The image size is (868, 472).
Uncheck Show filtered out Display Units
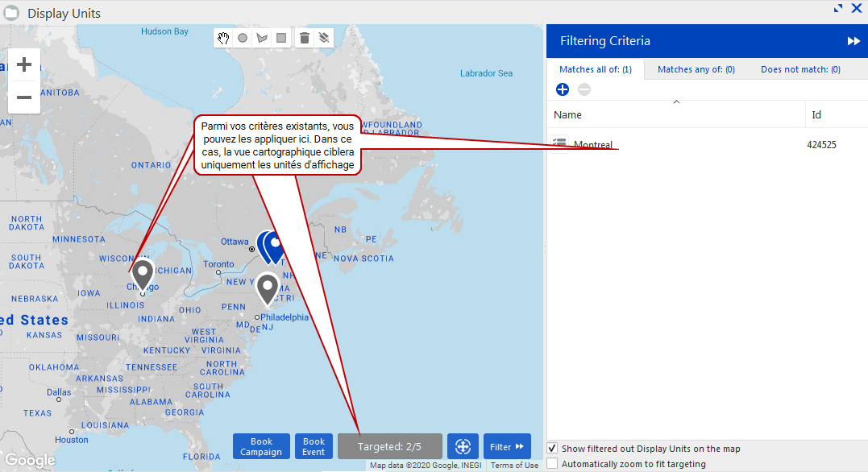[x=552, y=448]
